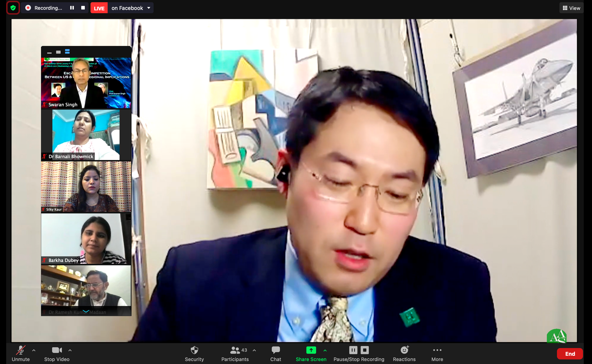Toggle Stop Video camera button

[57, 353]
